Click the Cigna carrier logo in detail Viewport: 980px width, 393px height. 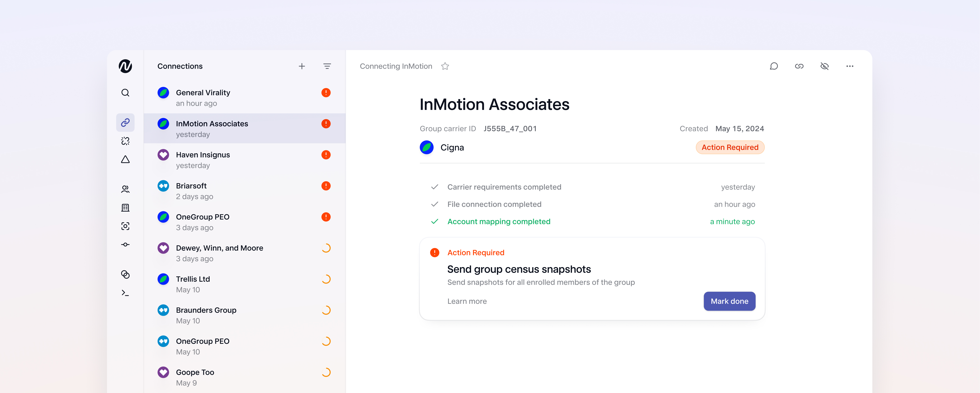click(x=427, y=147)
